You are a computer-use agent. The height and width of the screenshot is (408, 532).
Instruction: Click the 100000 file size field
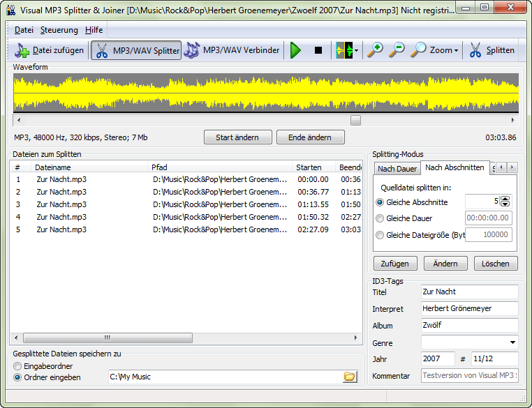[488, 234]
